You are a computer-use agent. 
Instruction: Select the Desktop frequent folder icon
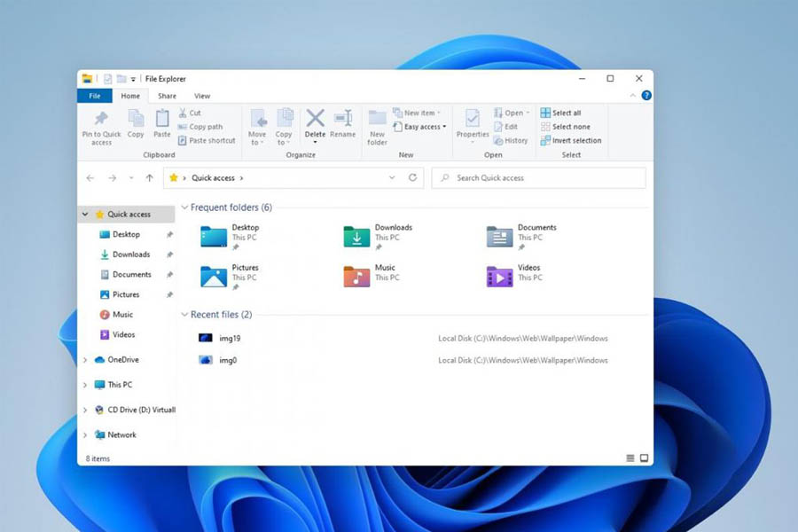click(214, 237)
